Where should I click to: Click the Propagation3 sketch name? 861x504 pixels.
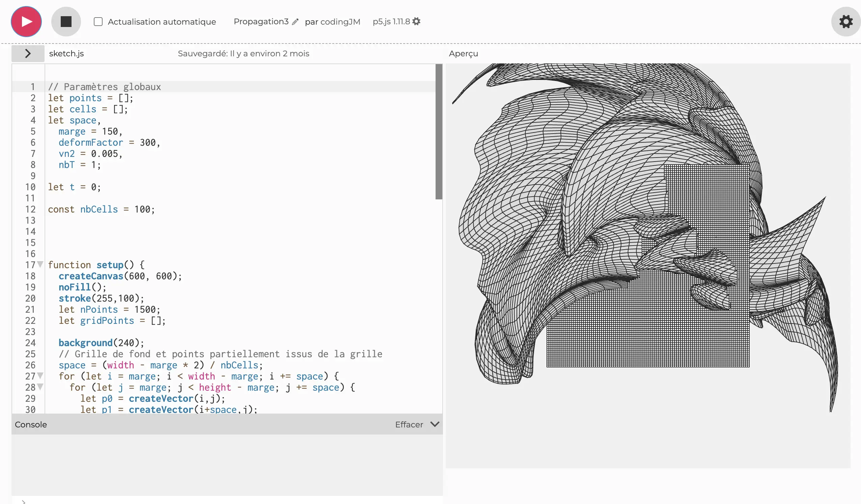(x=261, y=22)
